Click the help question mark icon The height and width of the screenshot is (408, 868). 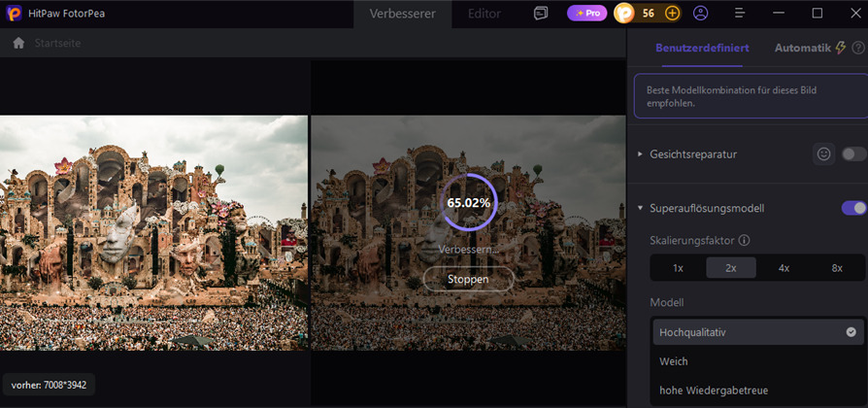tap(858, 49)
